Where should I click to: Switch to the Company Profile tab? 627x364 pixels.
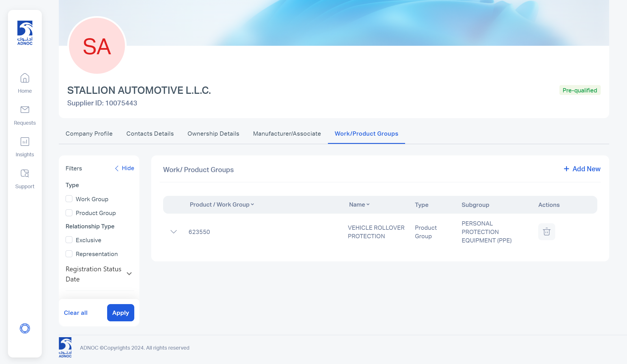[x=89, y=134]
